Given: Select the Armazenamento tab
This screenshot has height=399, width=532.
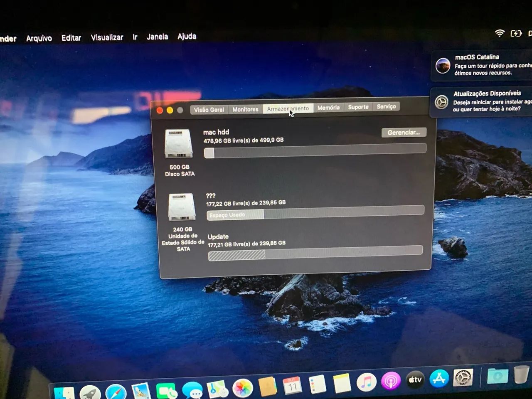Looking at the screenshot, I should (x=288, y=108).
